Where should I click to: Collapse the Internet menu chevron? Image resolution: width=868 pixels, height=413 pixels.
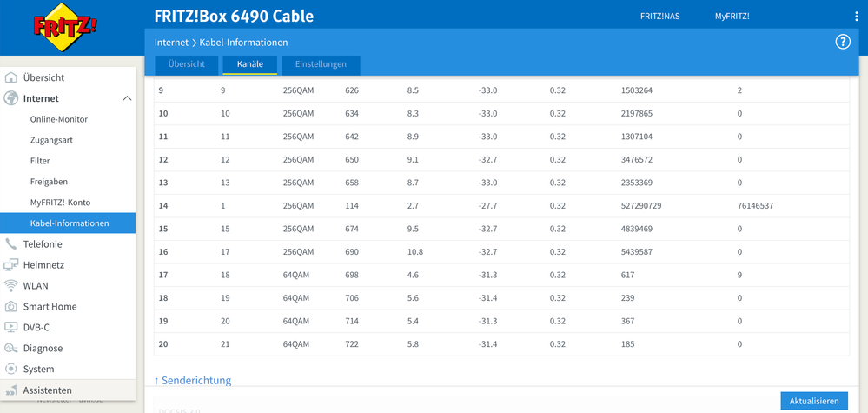pos(127,98)
